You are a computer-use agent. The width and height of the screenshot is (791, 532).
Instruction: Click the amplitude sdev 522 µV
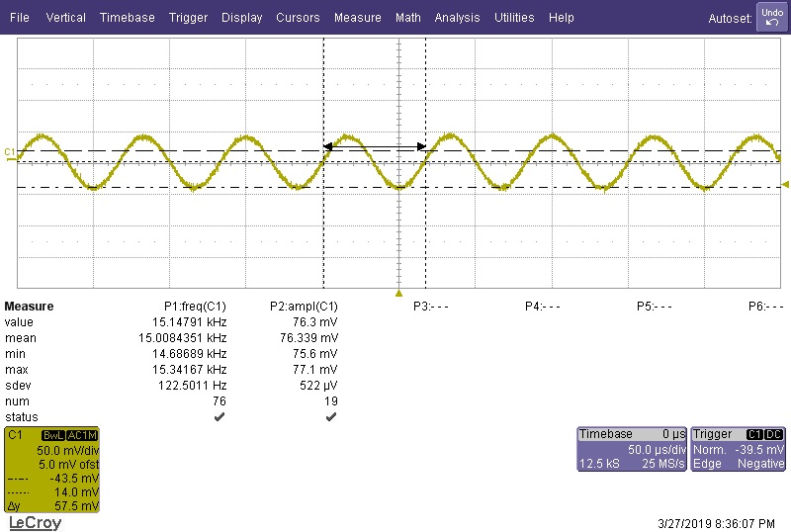[318, 386]
